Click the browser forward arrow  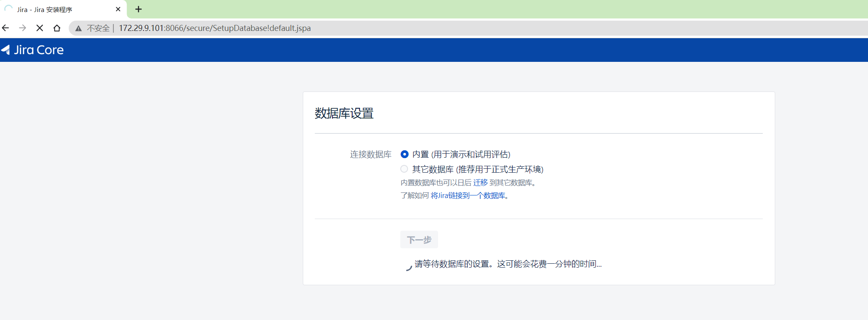23,28
